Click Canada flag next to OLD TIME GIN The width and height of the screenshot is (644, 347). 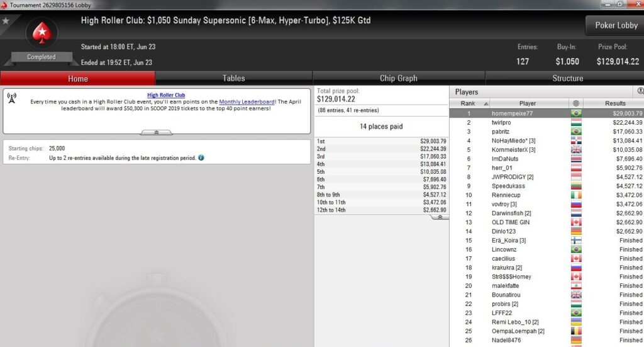(x=576, y=222)
